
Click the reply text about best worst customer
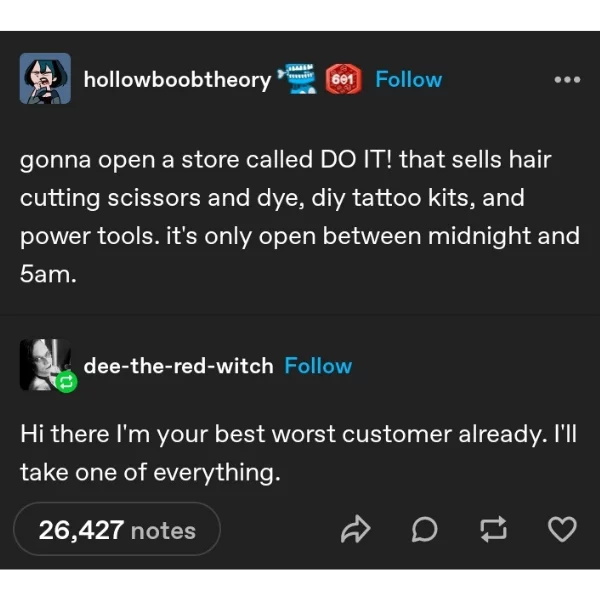click(298, 453)
